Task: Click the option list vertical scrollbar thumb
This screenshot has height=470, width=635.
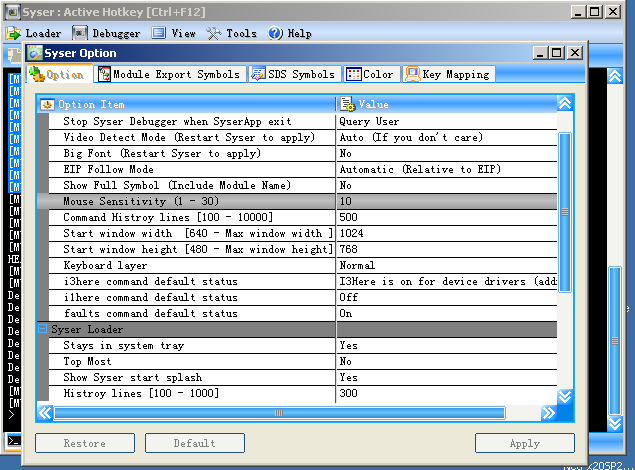Action: [565, 212]
